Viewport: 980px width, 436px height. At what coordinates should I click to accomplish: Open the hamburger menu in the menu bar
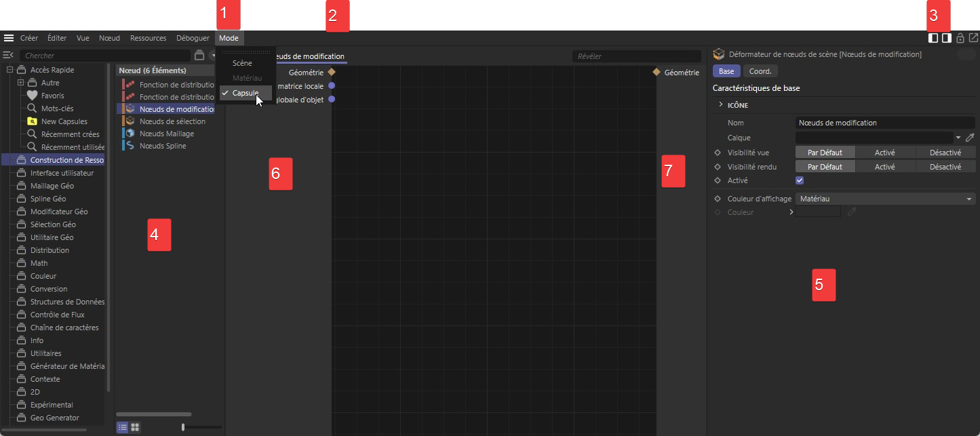9,38
